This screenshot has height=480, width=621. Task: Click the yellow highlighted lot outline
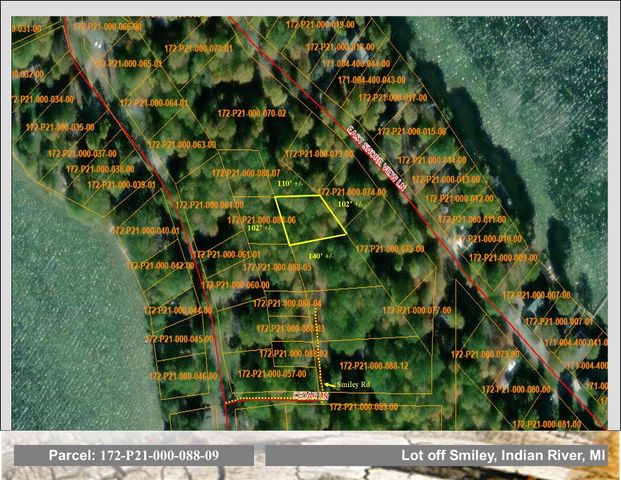point(311,219)
